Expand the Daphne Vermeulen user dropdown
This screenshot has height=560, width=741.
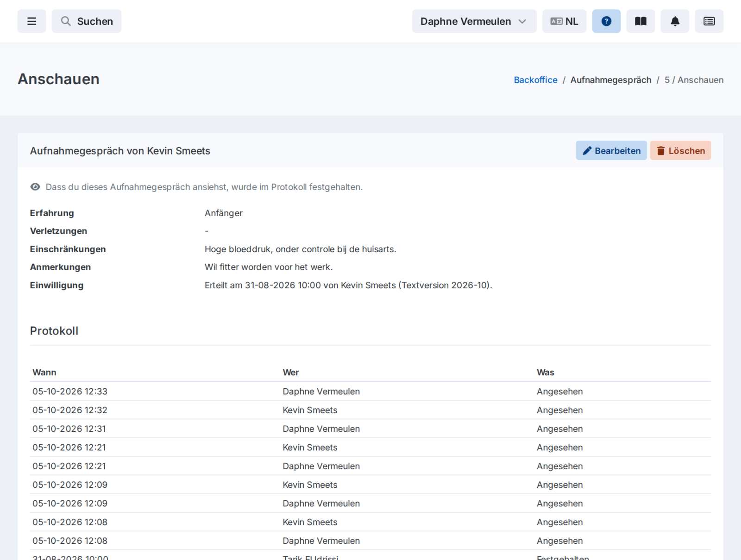point(474,21)
